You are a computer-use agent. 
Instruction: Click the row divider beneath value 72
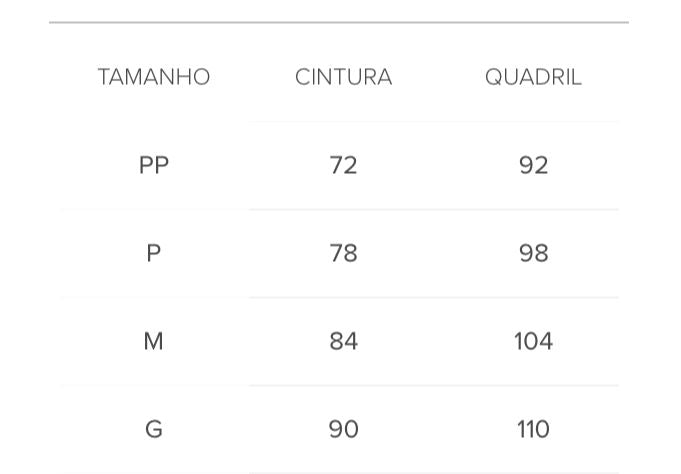click(x=343, y=209)
